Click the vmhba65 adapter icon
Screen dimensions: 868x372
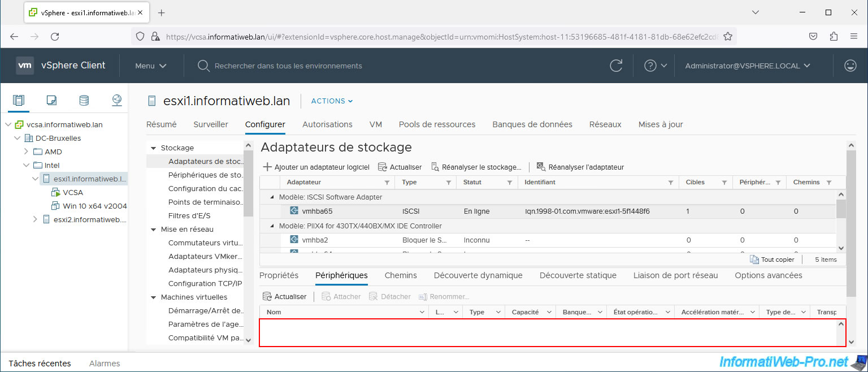coord(294,211)
